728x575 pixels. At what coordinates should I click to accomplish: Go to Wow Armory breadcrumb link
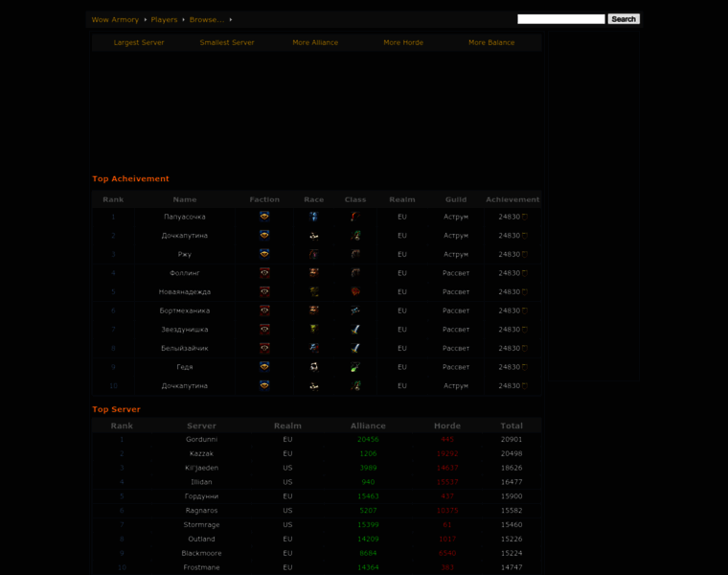[x=115, y=19]
